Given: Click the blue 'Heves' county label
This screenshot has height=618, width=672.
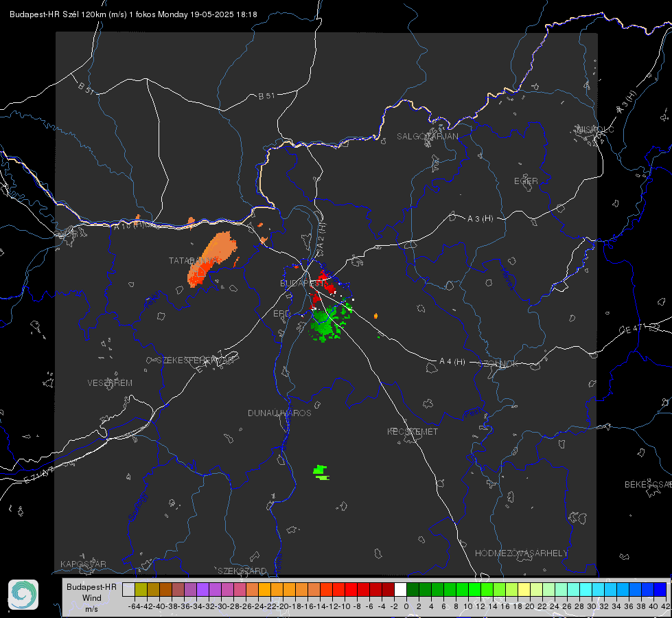Looking at the screenshot, I should [507, 278].
